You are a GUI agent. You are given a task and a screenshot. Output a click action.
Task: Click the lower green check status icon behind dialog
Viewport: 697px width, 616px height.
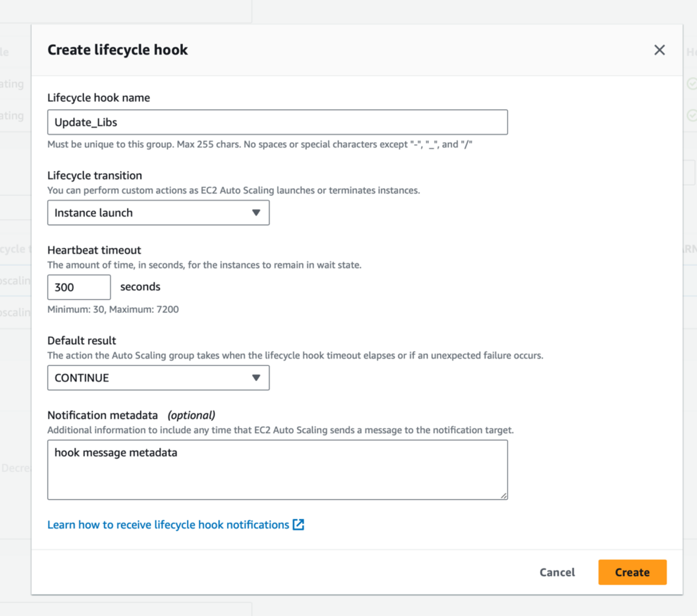pyautogui.click(x=692, y=116)
